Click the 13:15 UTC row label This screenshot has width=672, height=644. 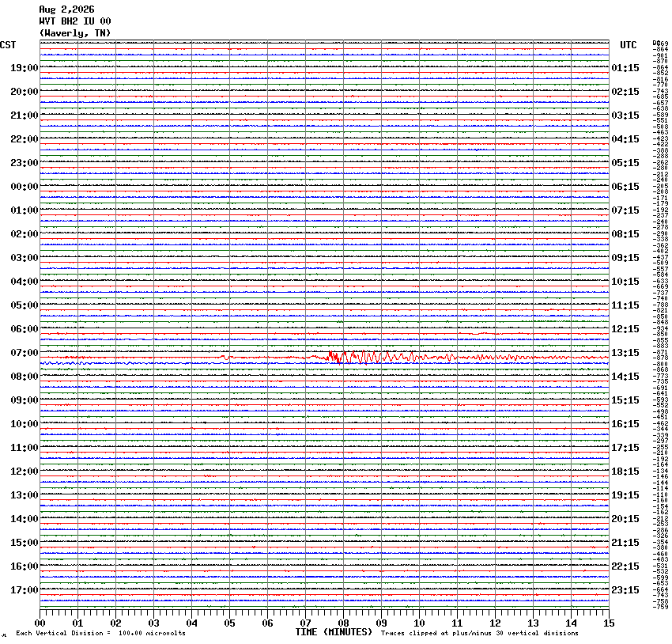click(x=625, y=353)
